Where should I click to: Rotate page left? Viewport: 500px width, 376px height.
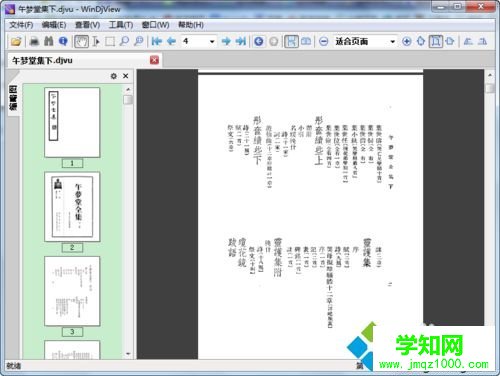coord(468,41)
